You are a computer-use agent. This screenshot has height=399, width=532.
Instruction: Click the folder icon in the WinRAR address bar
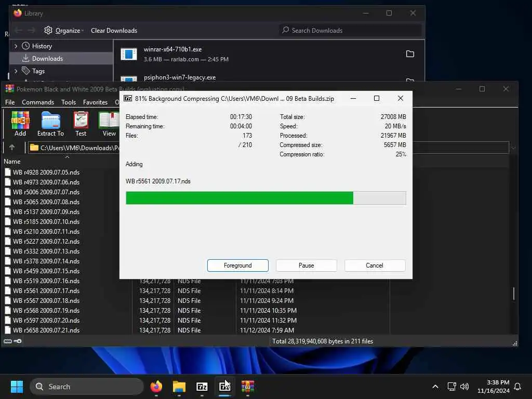tap(34, 148)
